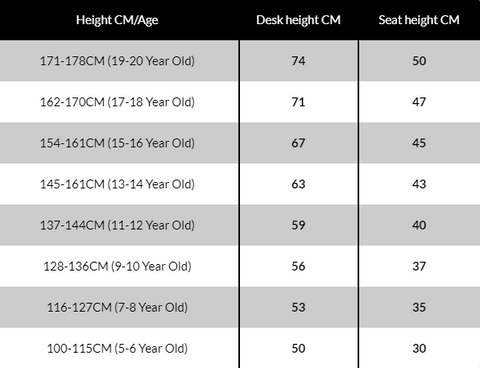
Task: Click the seat height value 35
Action: click(419, 307)
